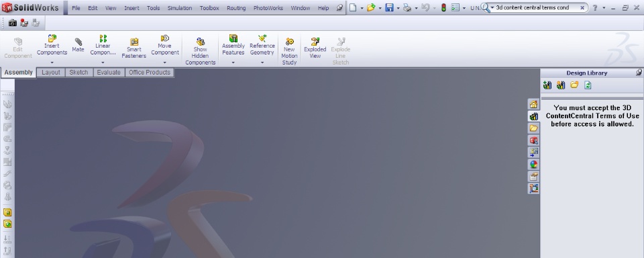Click Create New Folder icon in Design Library
Screen dimensions: 644x258
point(574,85)
